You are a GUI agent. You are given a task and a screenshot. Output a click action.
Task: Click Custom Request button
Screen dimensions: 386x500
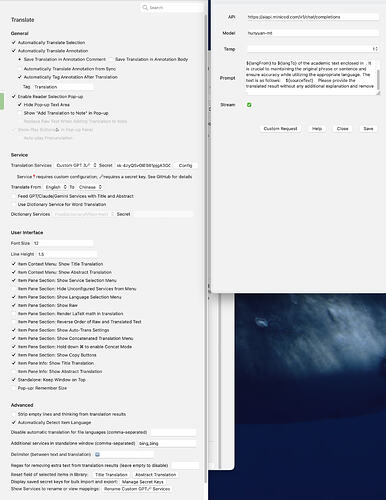[280, 129]
